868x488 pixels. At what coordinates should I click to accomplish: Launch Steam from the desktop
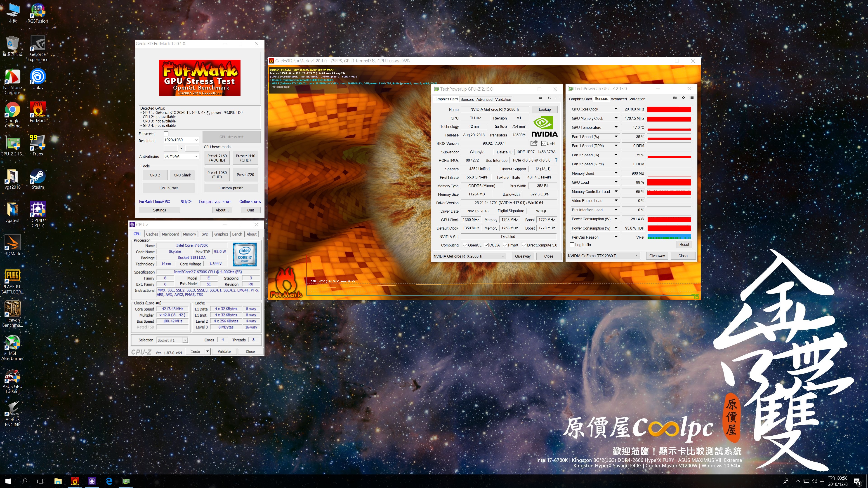[38, 179]
